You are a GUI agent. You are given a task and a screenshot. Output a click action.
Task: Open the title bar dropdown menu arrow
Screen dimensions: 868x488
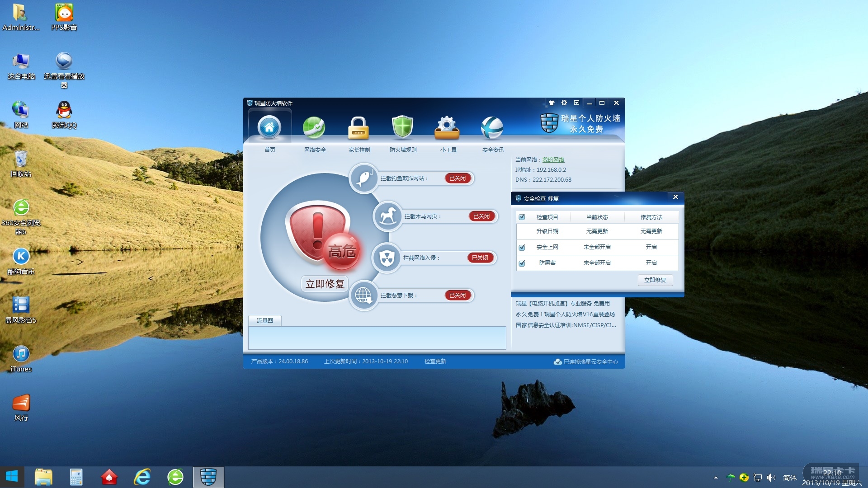click(x=576, y=103)
